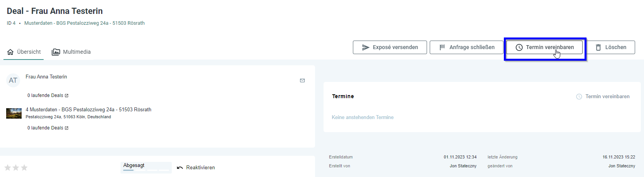Image resolution: width=644 pixels, height=177 pixels.
Task: Select the Übersicht tab
Action: (x=24, y=52)
